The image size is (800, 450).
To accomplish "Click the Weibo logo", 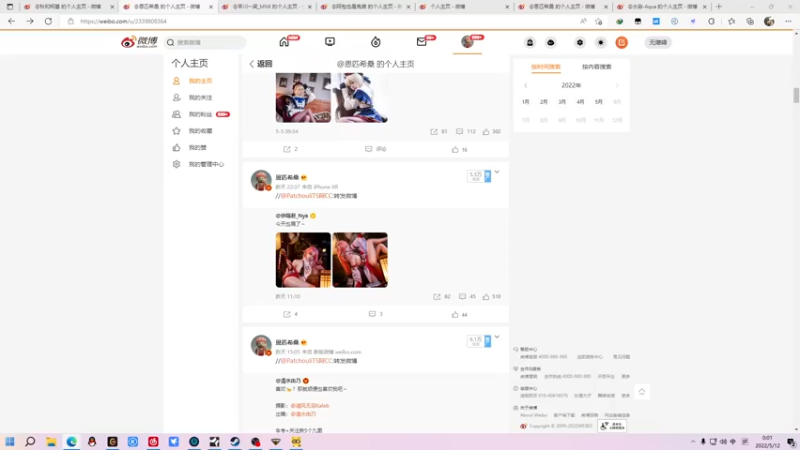I will [x=139, y=42].
